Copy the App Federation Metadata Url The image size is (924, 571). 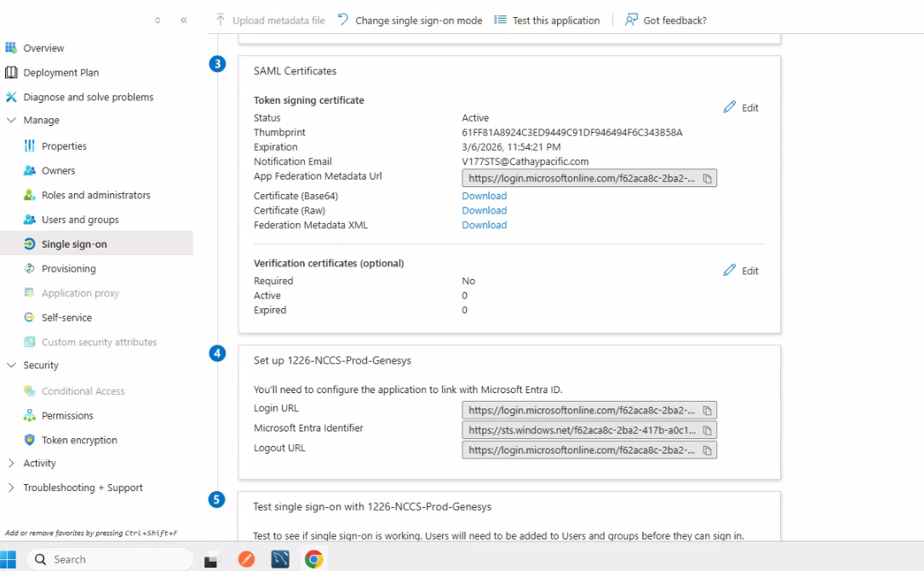pos(707,179)
